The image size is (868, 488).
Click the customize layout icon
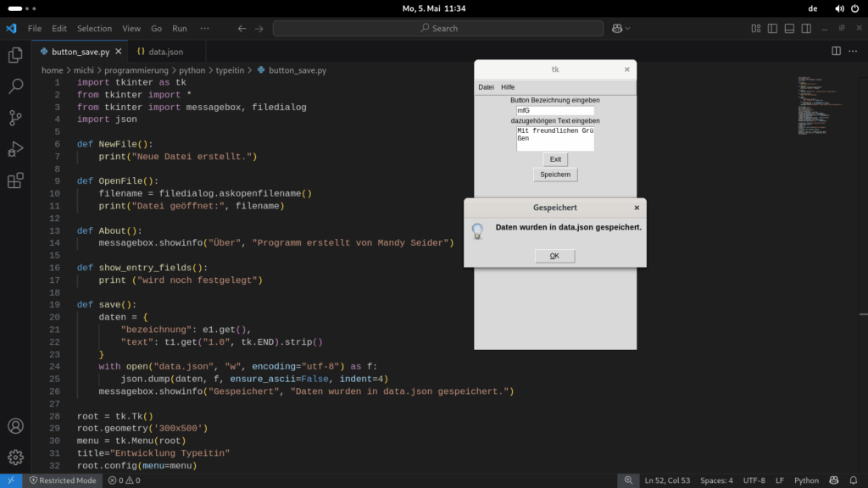pos(755,28)
